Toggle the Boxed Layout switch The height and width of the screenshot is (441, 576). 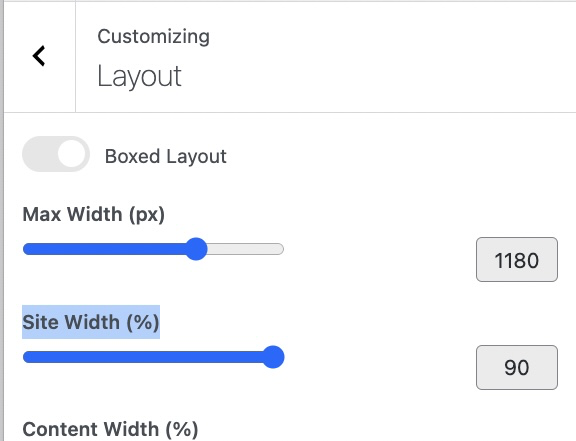[56, 154]
